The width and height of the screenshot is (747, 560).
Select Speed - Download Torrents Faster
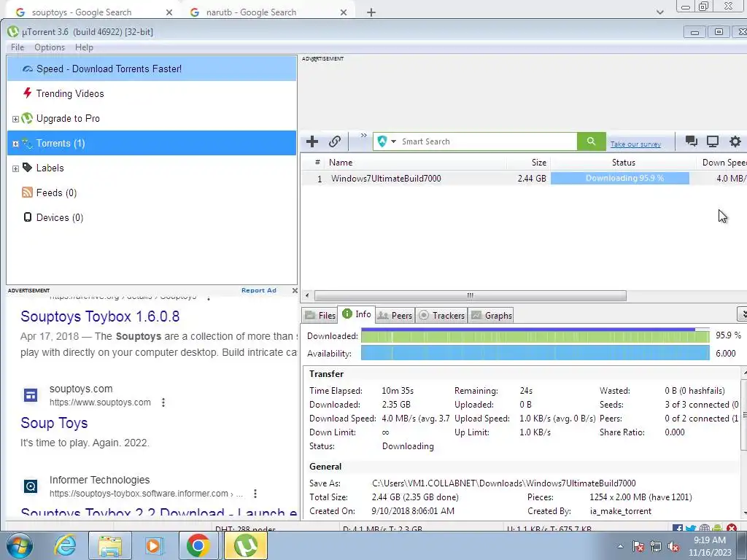[152, 69]
